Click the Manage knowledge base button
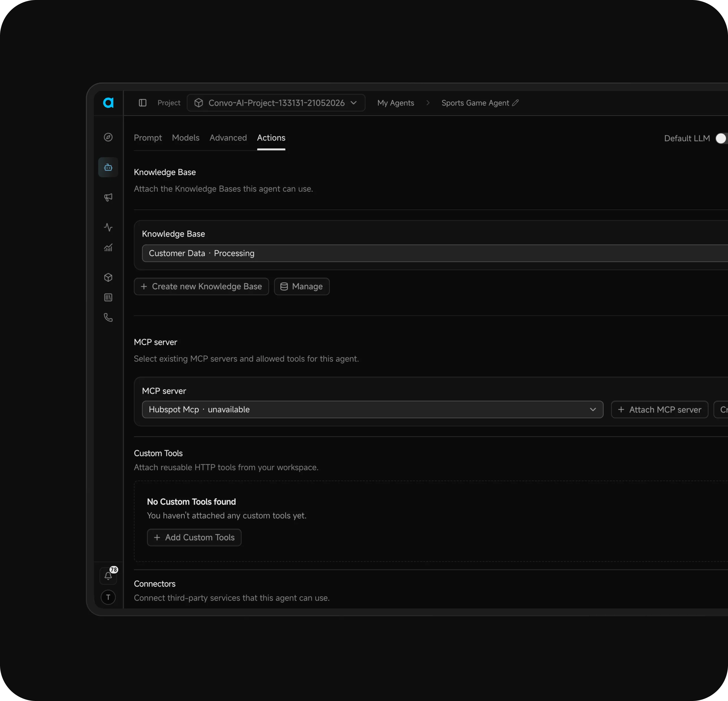This screenshot has height=701, width=728. coord(302,286)
